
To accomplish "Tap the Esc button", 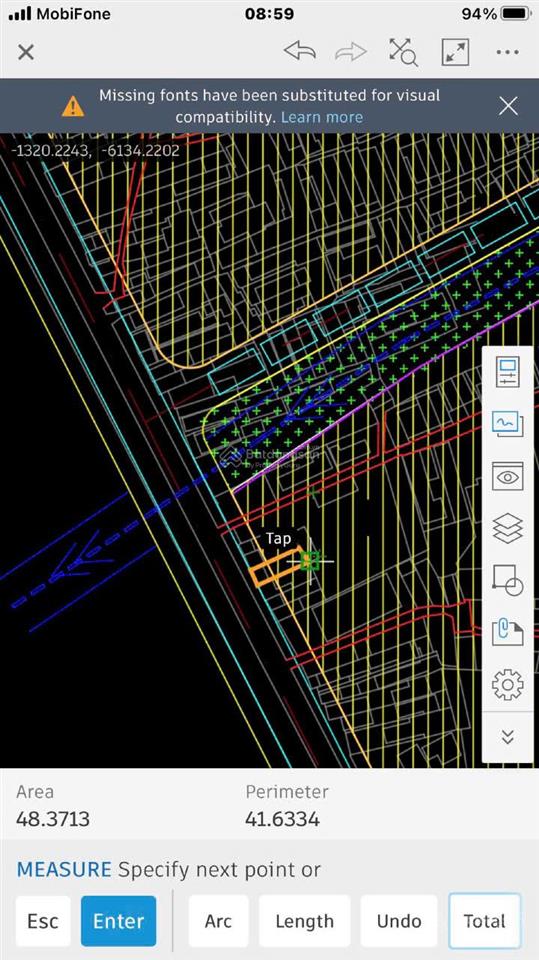I will pyautogui.click(x=43, y=921).
